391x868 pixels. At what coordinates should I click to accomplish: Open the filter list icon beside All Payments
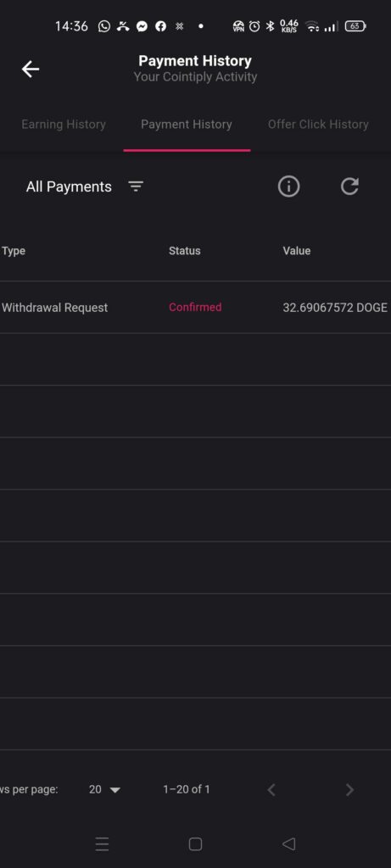point(136,186)
